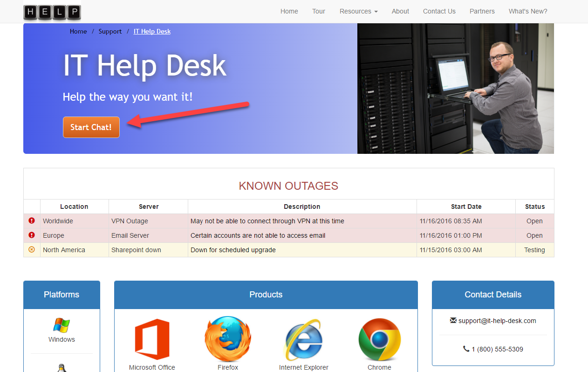The image size is (588, 372).
Task: Select the Microsoft Office product icon
Action: (x=152, y=339)
